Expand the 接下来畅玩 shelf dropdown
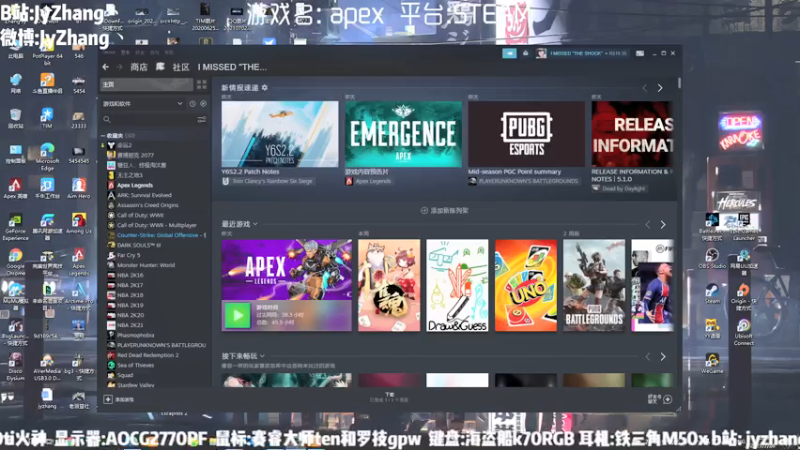The width and height of the screenshot is (800, 450). (262, 356)
